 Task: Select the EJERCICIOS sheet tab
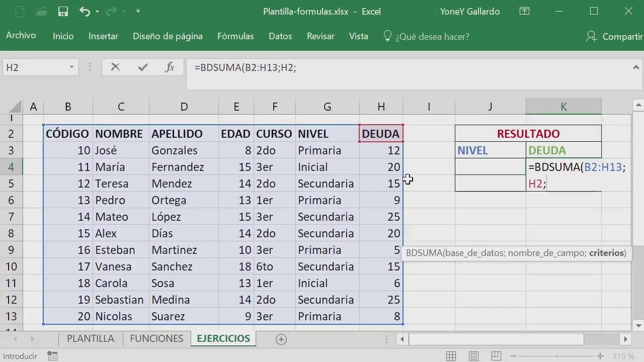coord(223,338)
